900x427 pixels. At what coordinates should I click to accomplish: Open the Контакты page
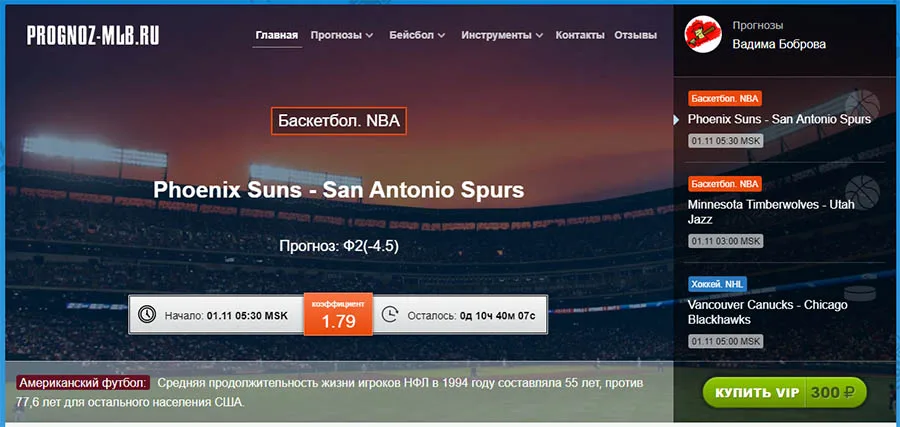point(580,35)
